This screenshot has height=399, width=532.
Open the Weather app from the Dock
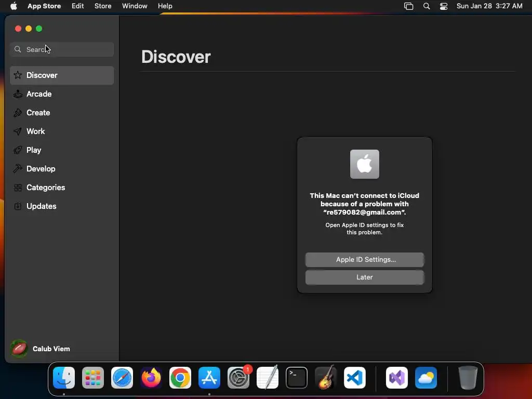pos(426,378)
